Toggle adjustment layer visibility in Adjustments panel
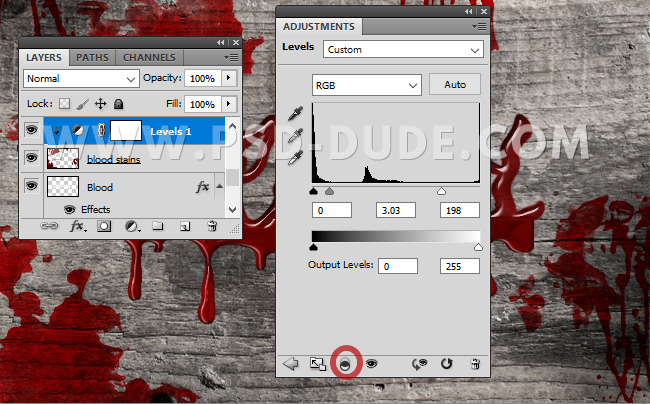 point(371,364)
